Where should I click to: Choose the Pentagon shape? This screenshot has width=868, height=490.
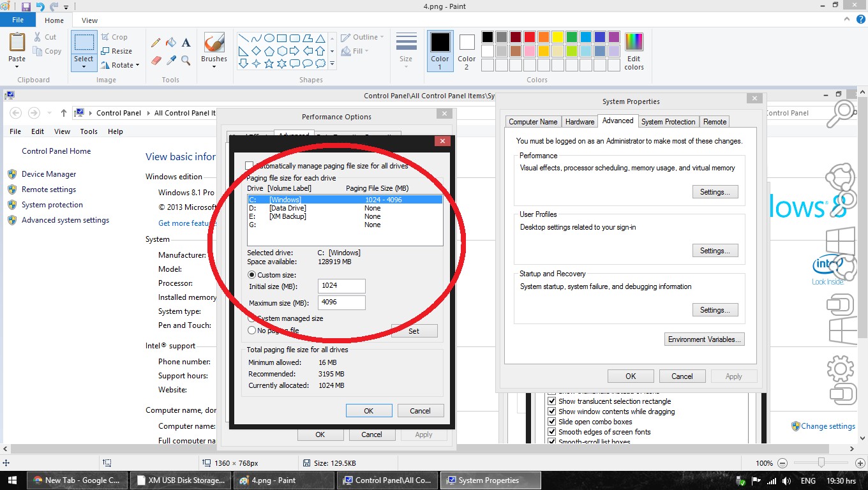tap(269, 50)
